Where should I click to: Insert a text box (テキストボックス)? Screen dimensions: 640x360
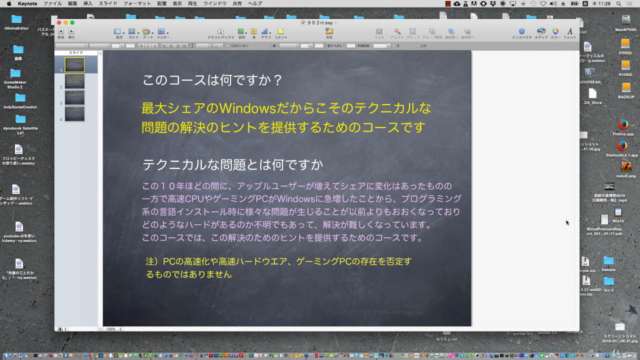tap(221, 32)
